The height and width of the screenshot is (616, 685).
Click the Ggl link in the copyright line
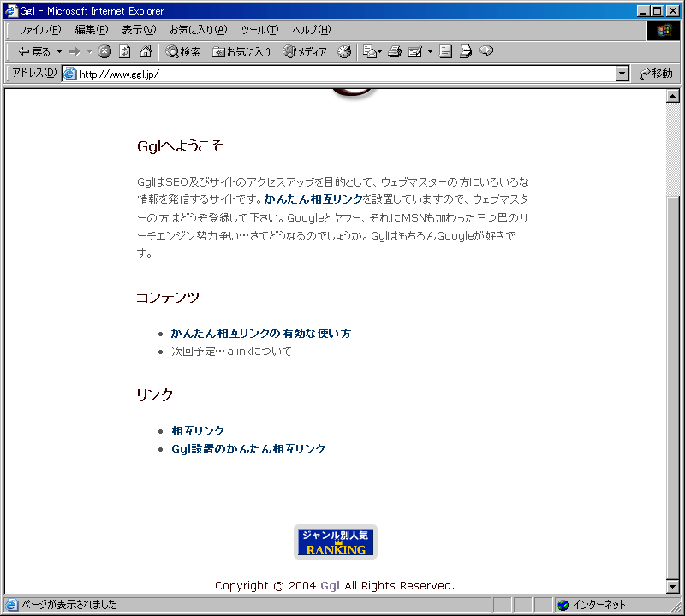click(x=330, y=585)
